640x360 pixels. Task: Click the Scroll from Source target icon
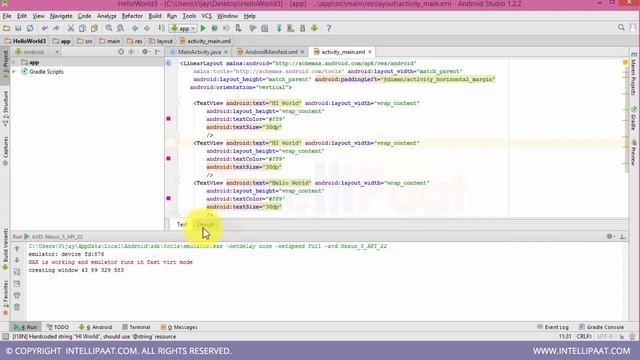click(x=121, y=52)
